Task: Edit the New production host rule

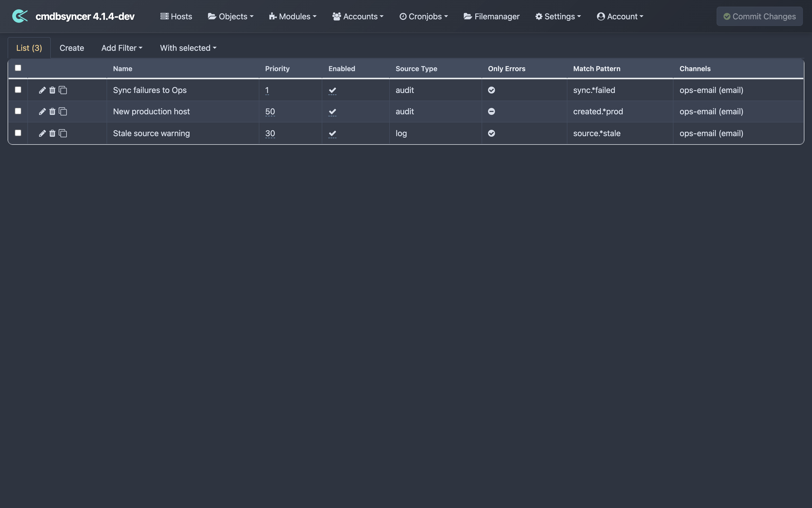Action: (x=42, y=112)
